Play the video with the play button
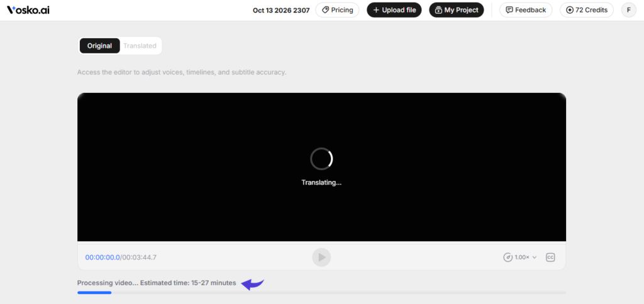The height and width of the screenshot is (304, 644). pyautogui.click(x=321, y=258)
